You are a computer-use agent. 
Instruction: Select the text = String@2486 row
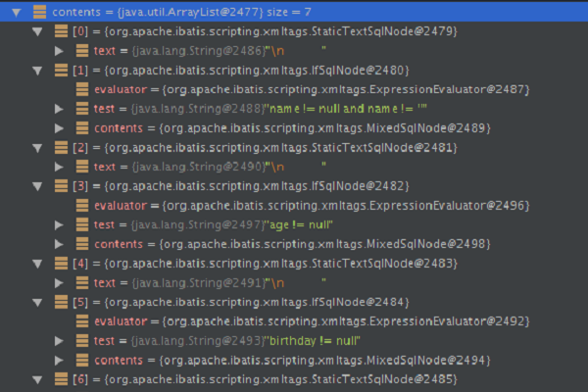click(x=294, y=51)
